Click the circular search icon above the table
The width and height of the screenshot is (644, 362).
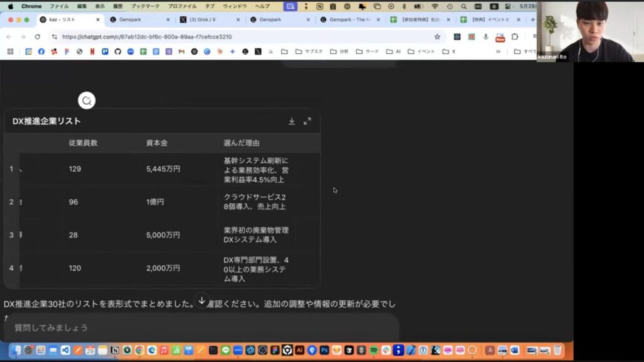(86, 101)
